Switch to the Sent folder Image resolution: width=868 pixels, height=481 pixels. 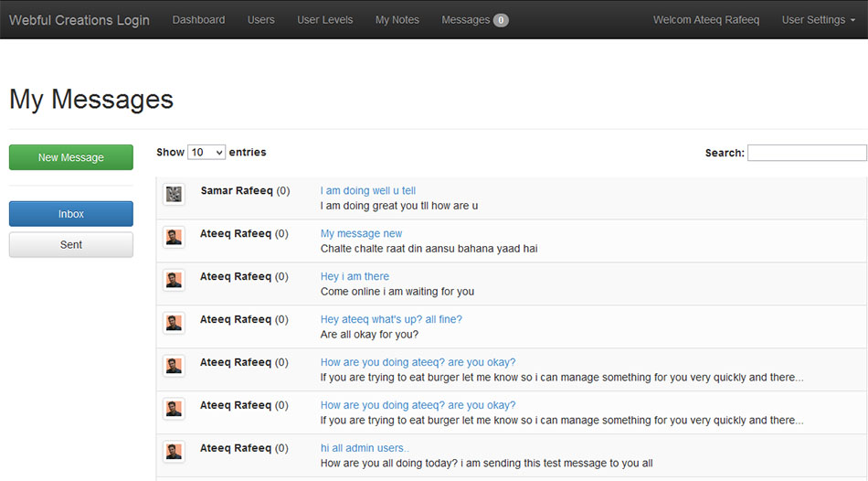click(71, 245)
